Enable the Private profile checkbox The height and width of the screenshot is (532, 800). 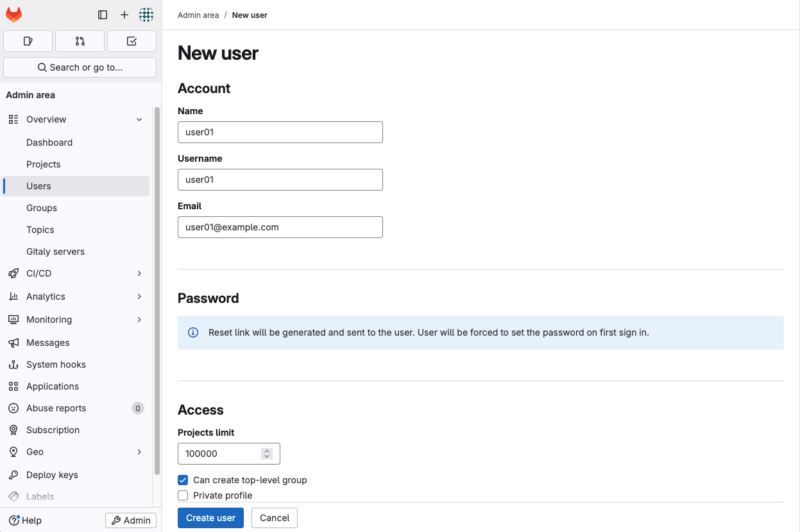(x=183, y=495)
